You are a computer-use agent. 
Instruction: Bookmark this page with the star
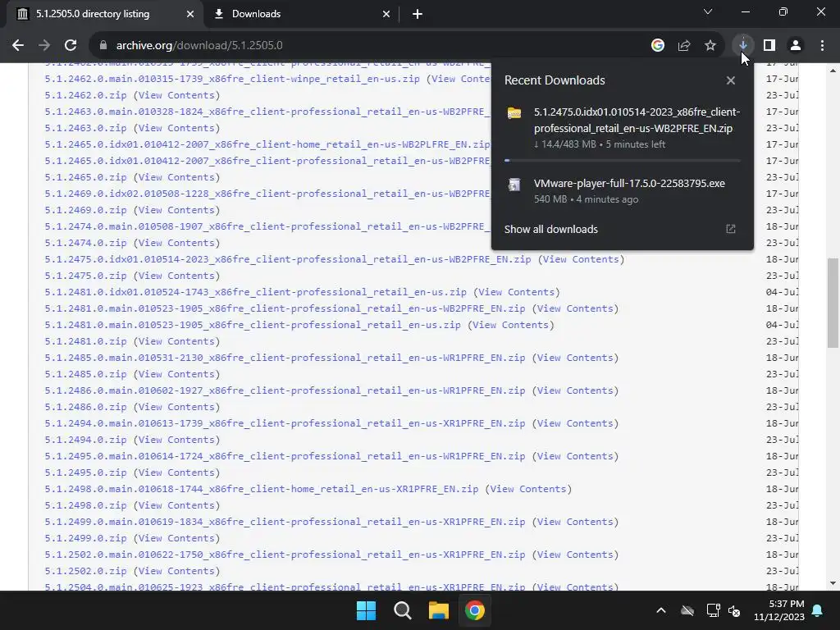(x=710, y=46)
